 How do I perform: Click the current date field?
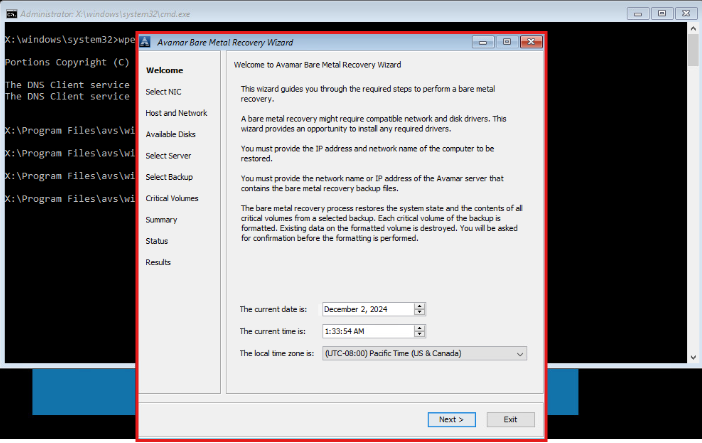368,309
